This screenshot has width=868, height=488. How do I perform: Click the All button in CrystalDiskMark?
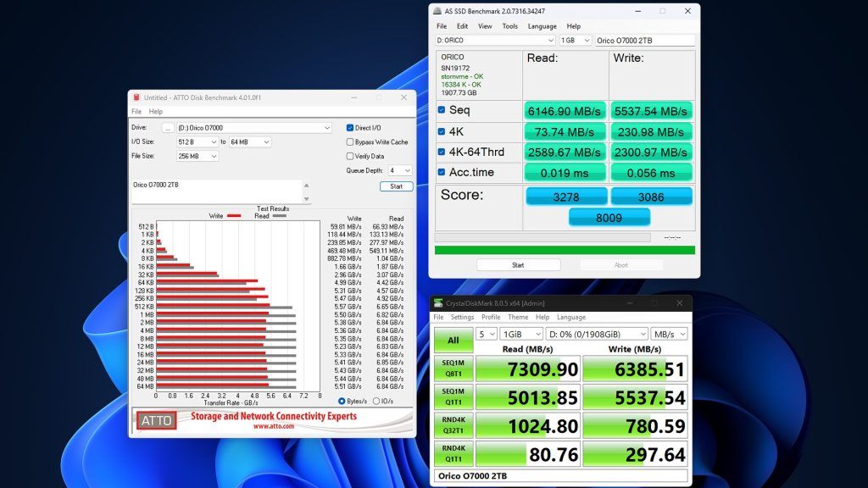pyautogui.click(x=453, y=341)
